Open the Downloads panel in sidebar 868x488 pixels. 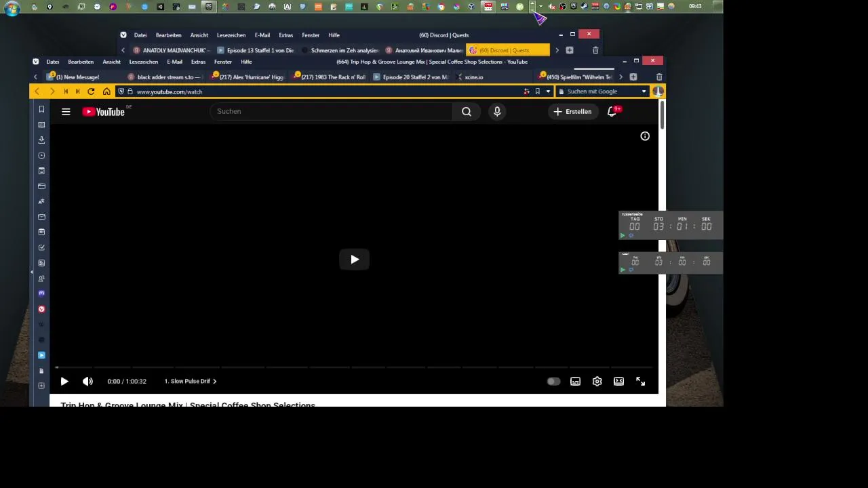[x=41, y=140]
